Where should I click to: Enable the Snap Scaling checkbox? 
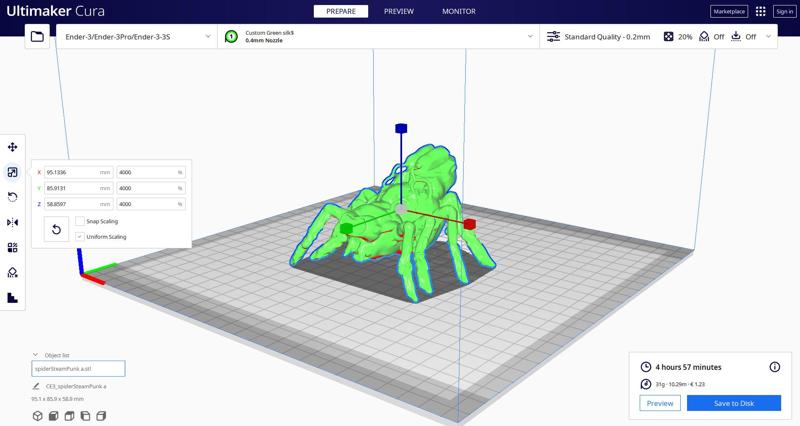click(x=80, y=221)
